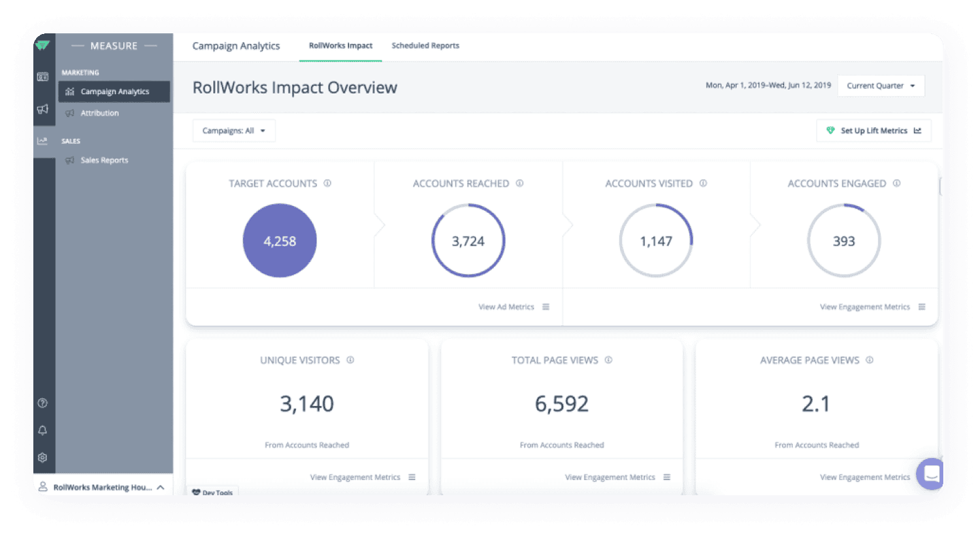This screenshot has height=534, width=980.
Task: Click info icon next to Accounts Engaged
Action: coord(896,184)
